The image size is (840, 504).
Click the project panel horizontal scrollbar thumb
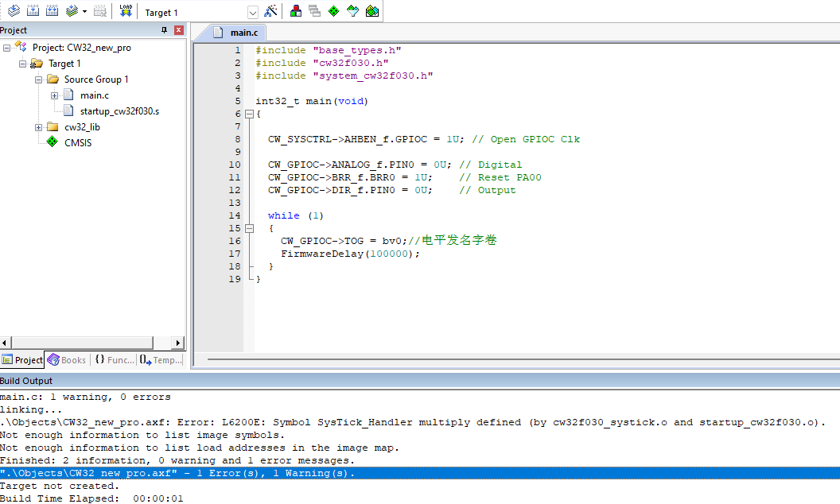coord(82,343)
